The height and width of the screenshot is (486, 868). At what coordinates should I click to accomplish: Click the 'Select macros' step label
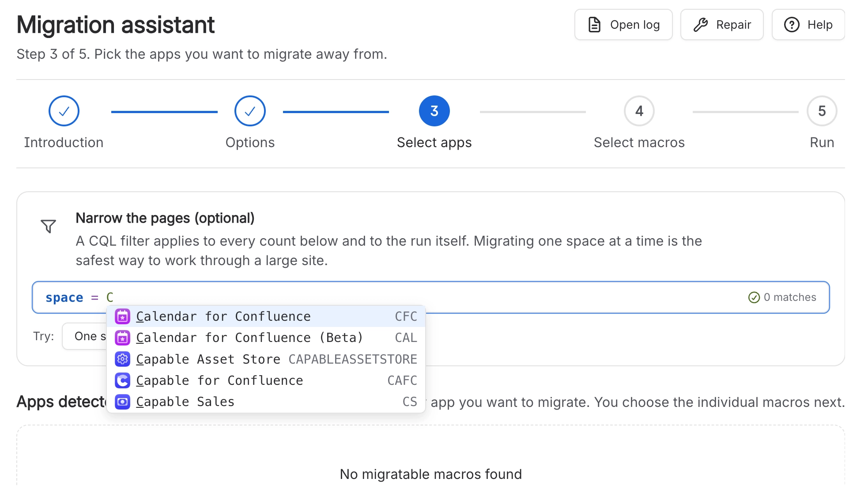coord(639,142)
